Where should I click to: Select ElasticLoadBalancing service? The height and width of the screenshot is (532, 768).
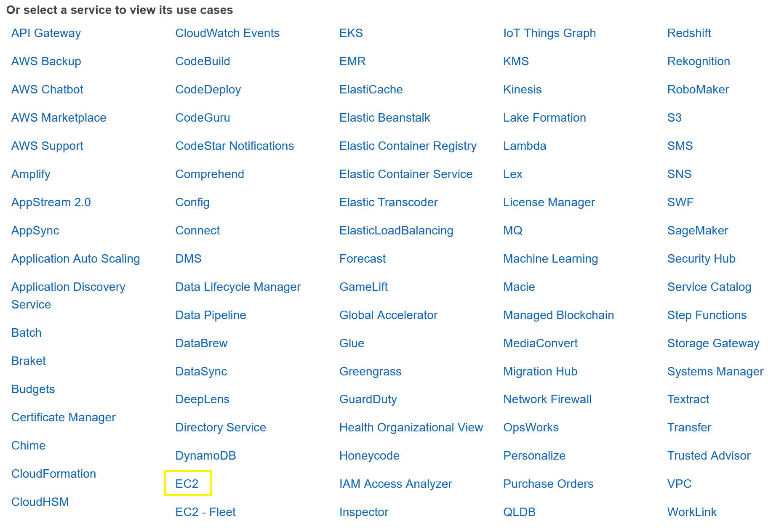coord(396,231)
